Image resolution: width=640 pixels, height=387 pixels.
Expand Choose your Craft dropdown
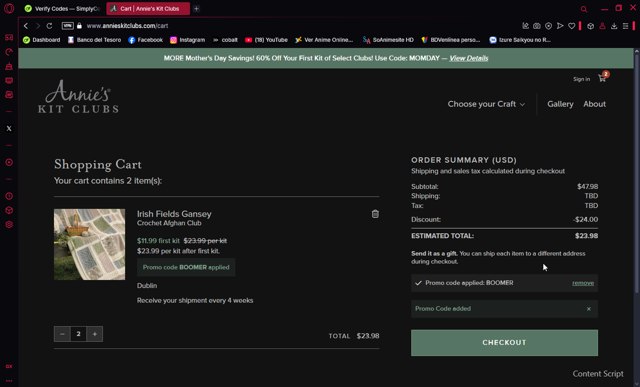[x=486, y=104]
